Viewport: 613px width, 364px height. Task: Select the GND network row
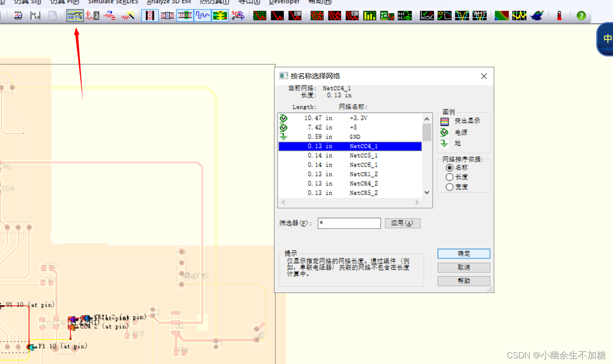pyautogui.click(x=350, y=137)
